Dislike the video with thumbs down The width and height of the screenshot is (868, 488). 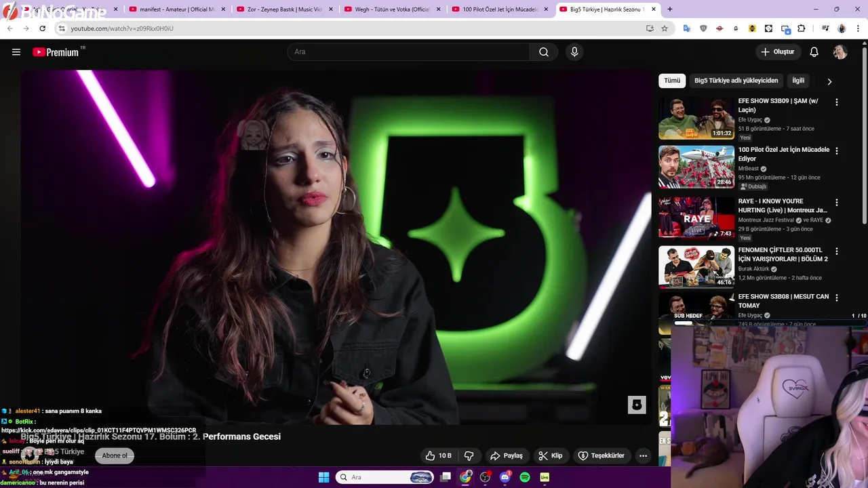(x=469, y=455)
